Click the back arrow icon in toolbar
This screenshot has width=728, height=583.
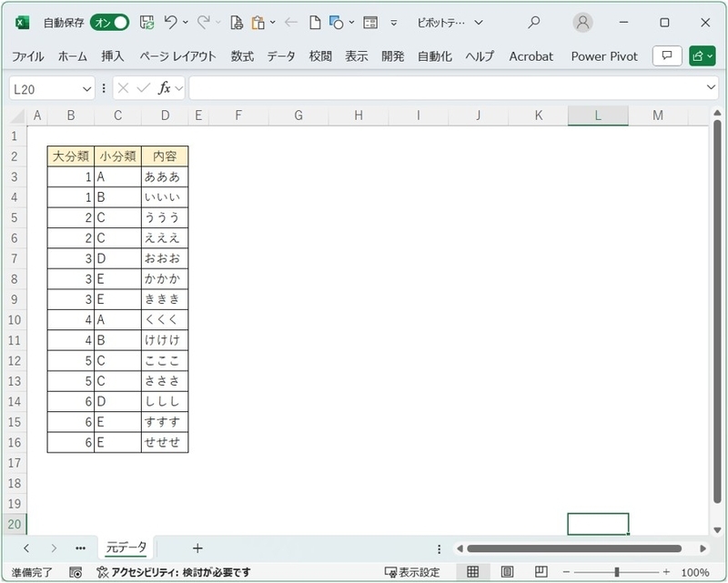pos(291,22)
